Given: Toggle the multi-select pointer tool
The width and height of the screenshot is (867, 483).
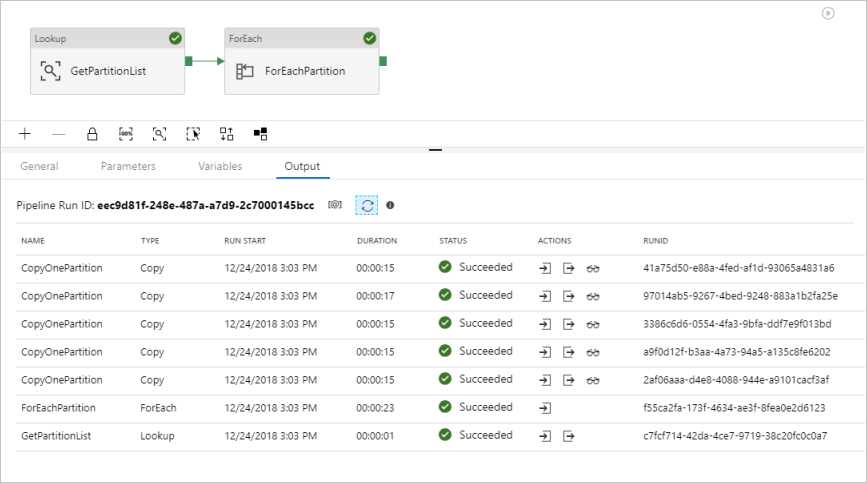Looking at the screenshot, I should (x=194, y=133).
